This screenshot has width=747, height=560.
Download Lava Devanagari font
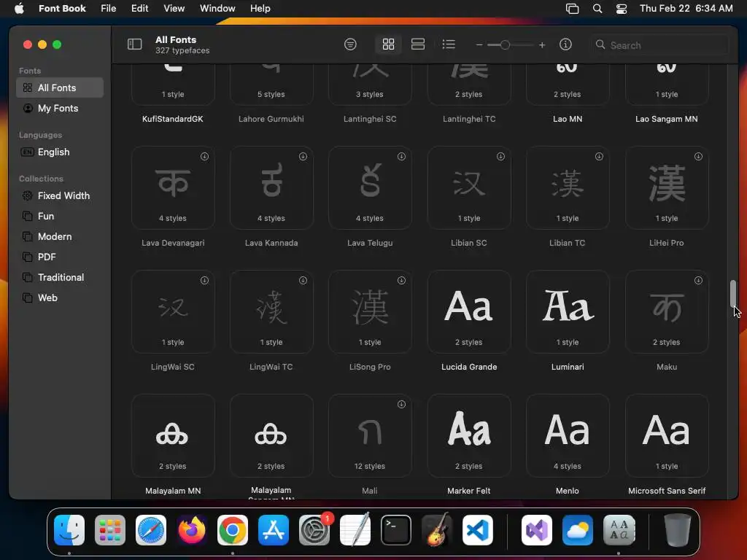204,156
